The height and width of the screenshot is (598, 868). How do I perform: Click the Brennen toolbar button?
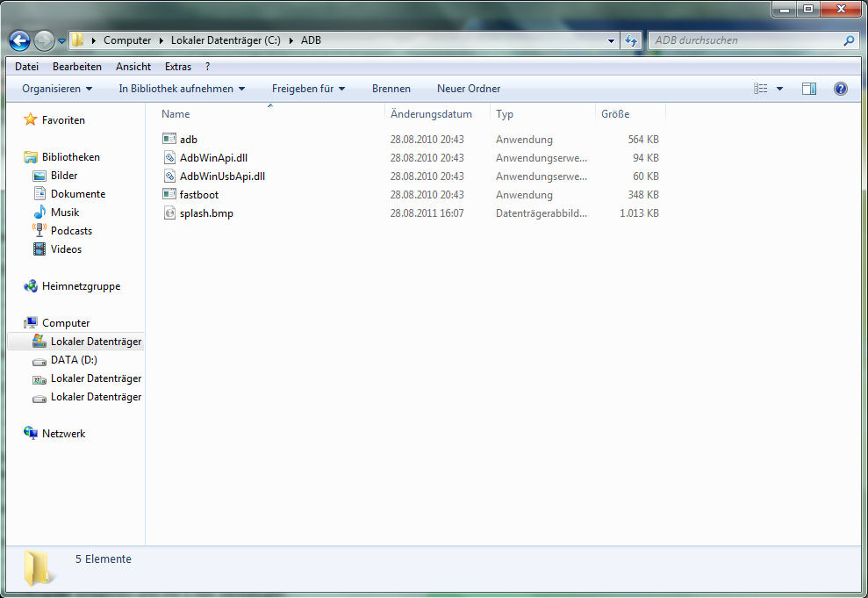pyautogui.click(x=391, y=89)
